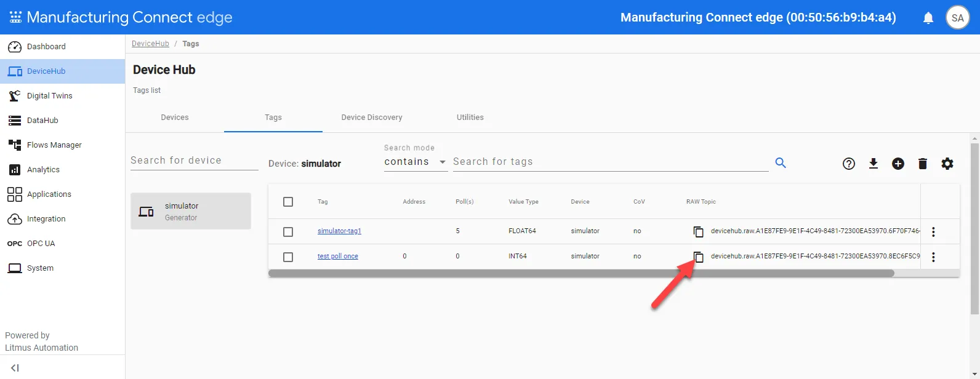Check the simulator-tag1 row checkbox

[288, 232]
